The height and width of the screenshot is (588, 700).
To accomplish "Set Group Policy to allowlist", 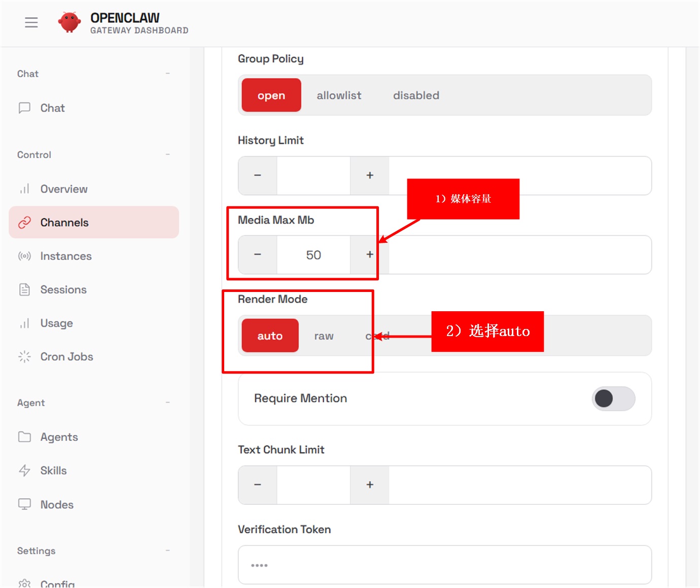I will click(339, 95).
